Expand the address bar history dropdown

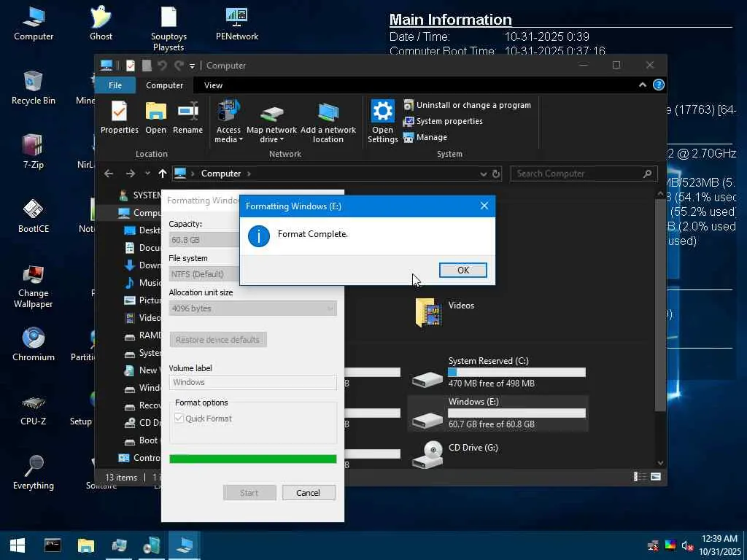[x=484, y=174]
